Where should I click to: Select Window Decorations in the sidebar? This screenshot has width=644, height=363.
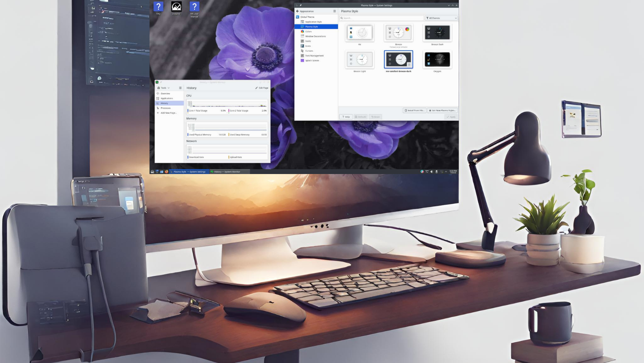[x=316, y=36]
